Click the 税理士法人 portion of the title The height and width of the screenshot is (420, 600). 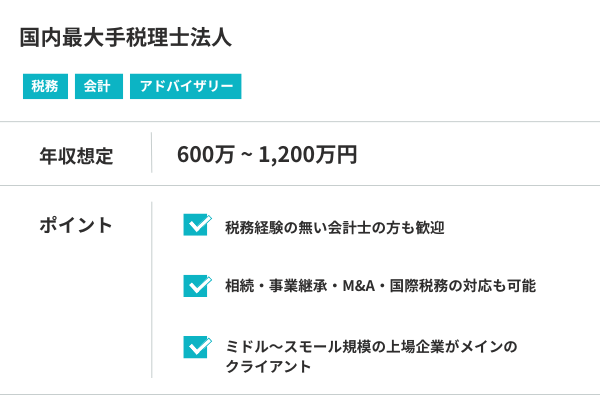coord(178,39)
